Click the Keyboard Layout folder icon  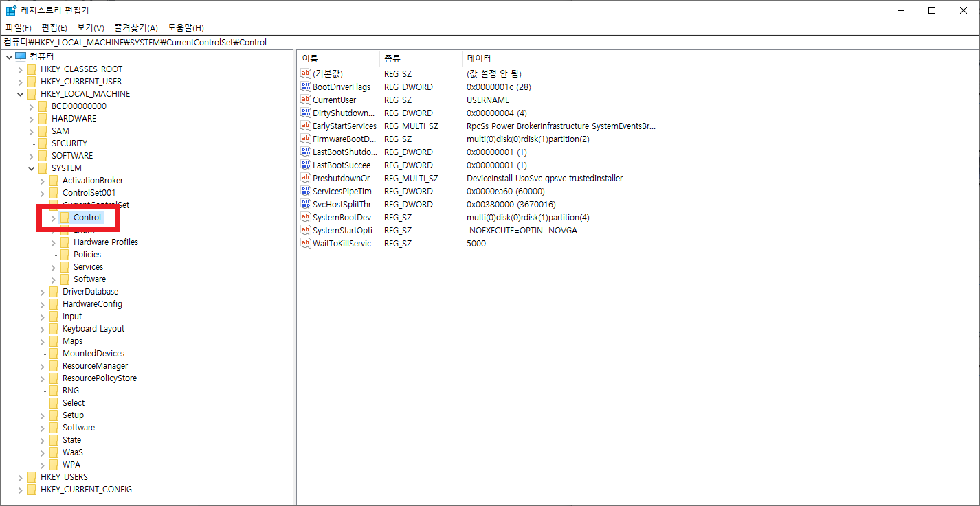(x=54, y=329)
